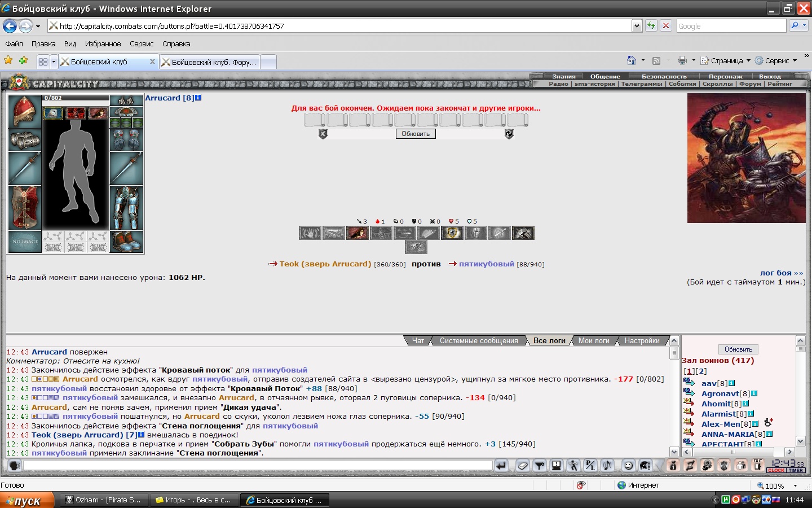Click the boots equipment slot
Viewport: 812px width, 508px height.
[x=126, y=242]
